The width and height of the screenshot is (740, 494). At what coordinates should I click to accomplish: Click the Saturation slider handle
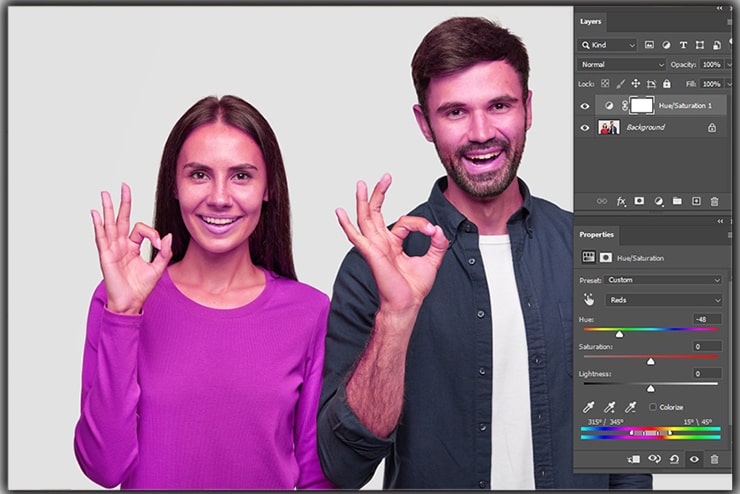[x=650, y=361]
